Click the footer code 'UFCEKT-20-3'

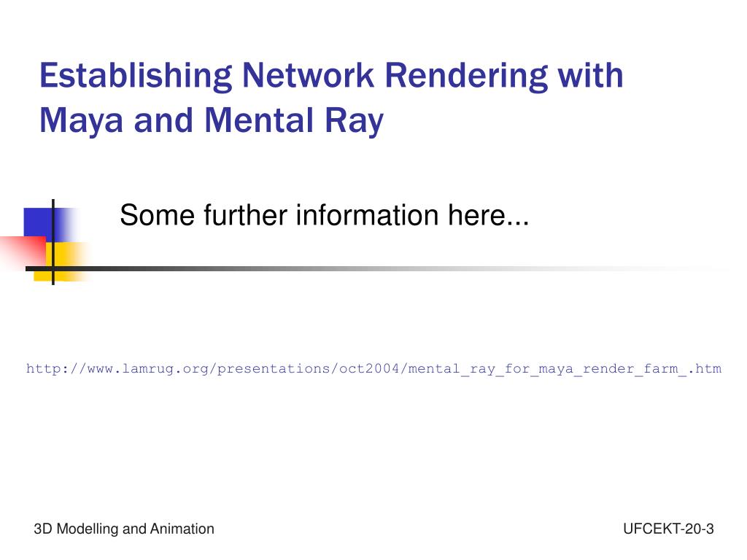[668, 529]
